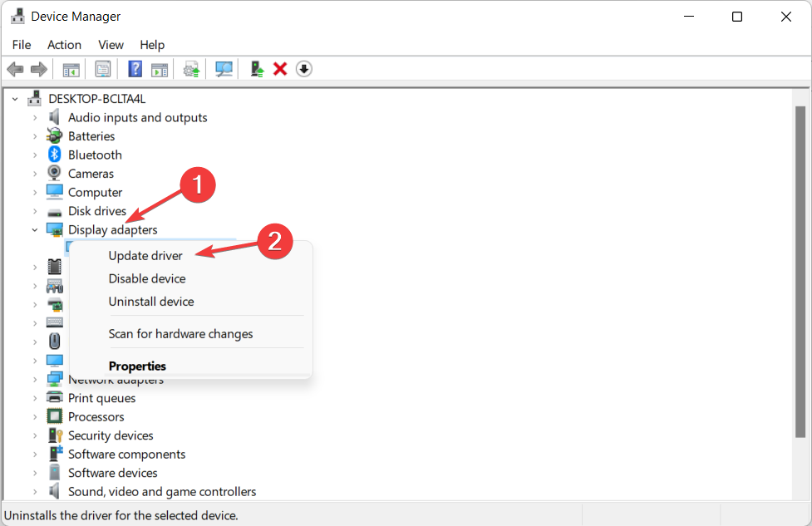Open Help via the blue question mark icon
This screenshot has height=526, width=812.
tap(135, 69)
